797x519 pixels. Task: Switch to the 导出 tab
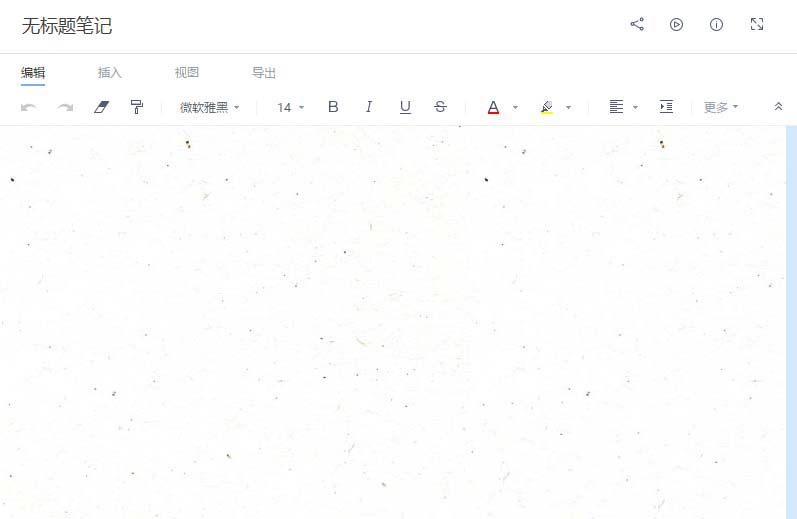[x=264, y=73]
